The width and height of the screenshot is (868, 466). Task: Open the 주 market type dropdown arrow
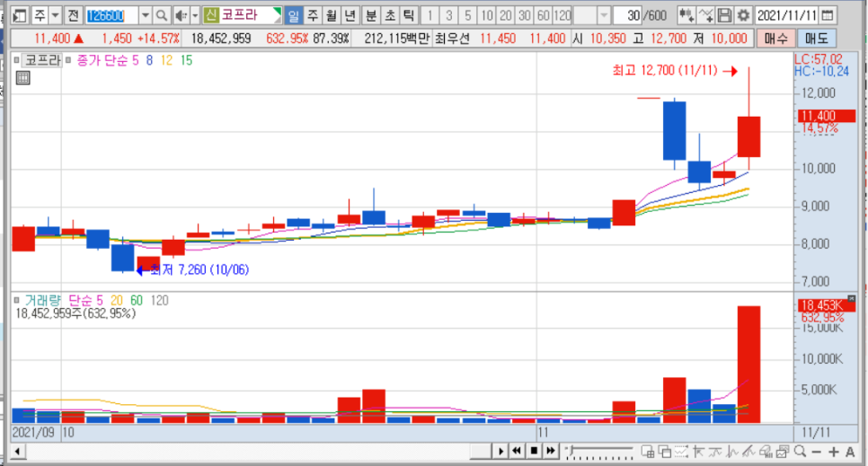coord(56,15)
